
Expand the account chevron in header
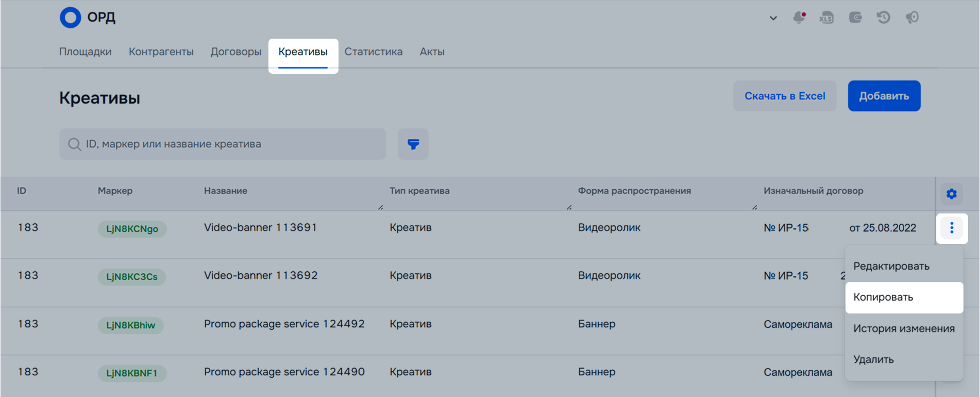coord(773,18)
